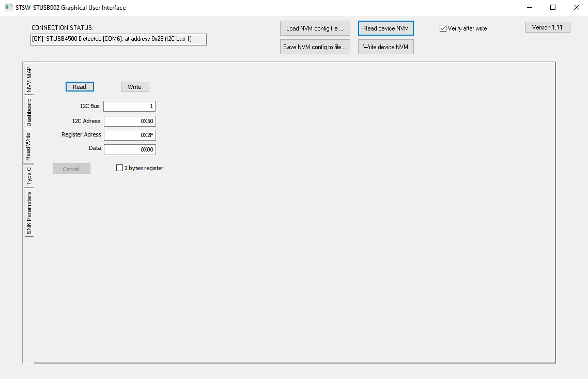Open the Type C tab

pos(29,176)
